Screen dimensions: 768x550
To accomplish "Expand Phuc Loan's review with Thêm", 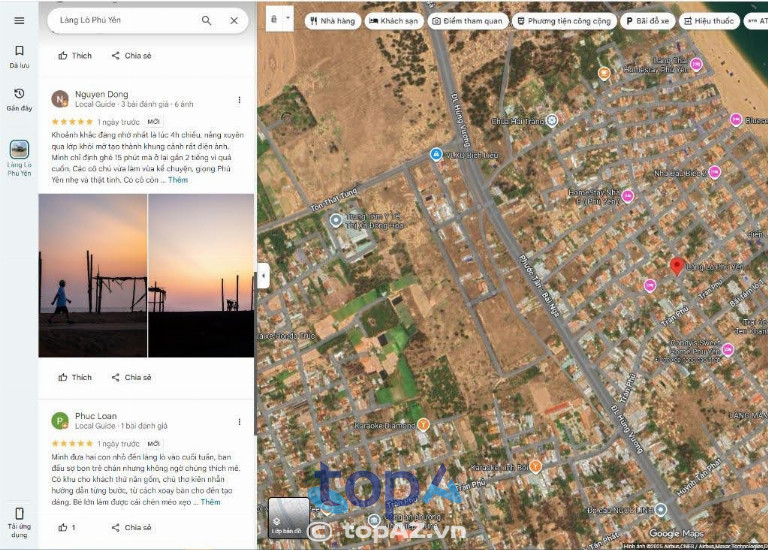I will [x=210, y=502].
